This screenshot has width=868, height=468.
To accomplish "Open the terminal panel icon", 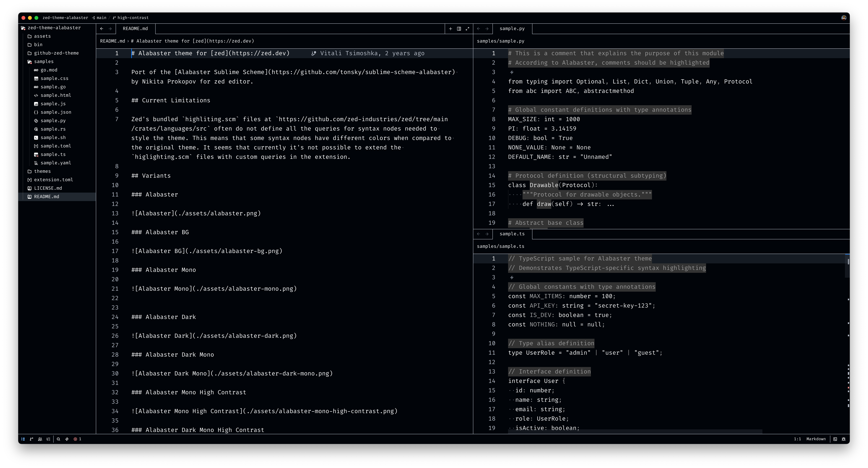I will [835, 439].
